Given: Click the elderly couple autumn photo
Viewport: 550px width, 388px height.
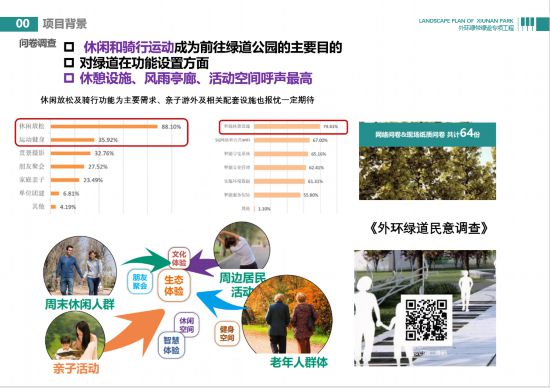Looking at the screenshot, I should click(x=288, y=315).
